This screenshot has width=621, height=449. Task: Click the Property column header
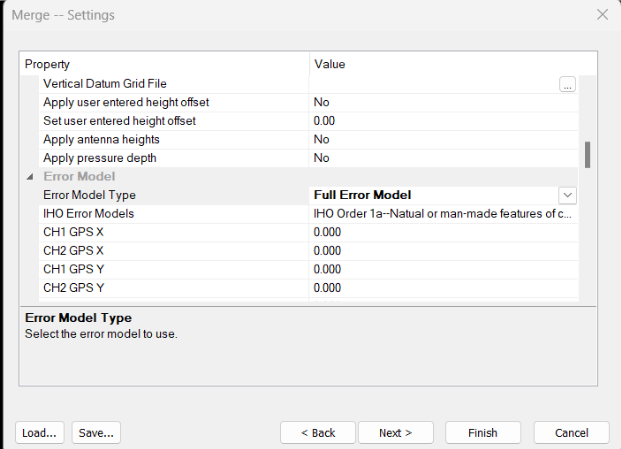click(x=165, y=64)
